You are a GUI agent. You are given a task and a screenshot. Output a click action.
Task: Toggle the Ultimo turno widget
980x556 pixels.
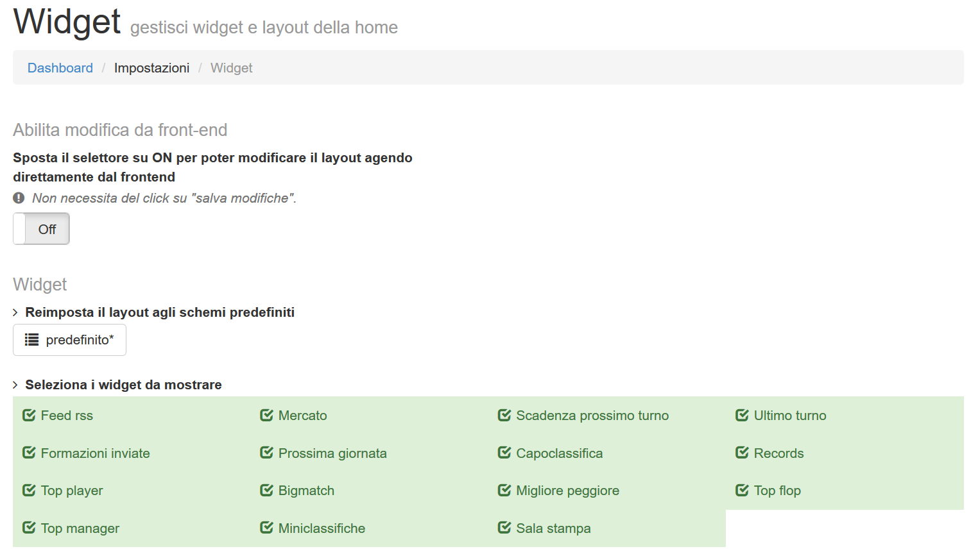[789, 416]
